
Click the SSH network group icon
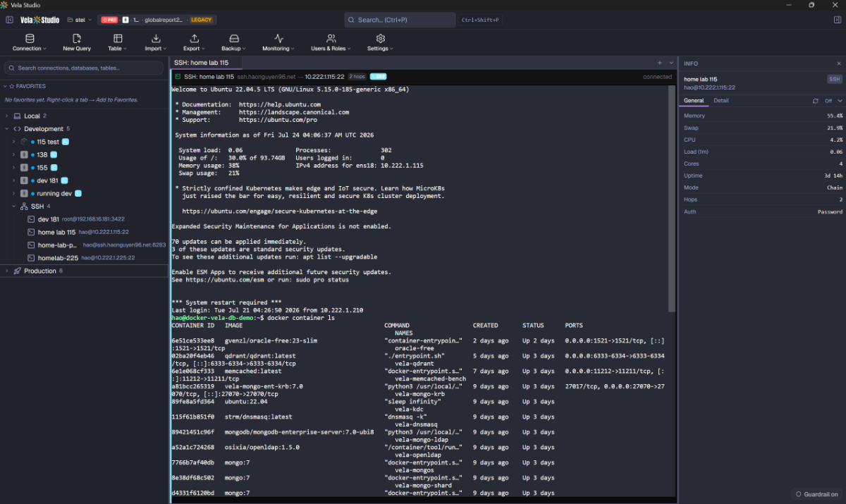pyautogui.click(x=24, y=207)
